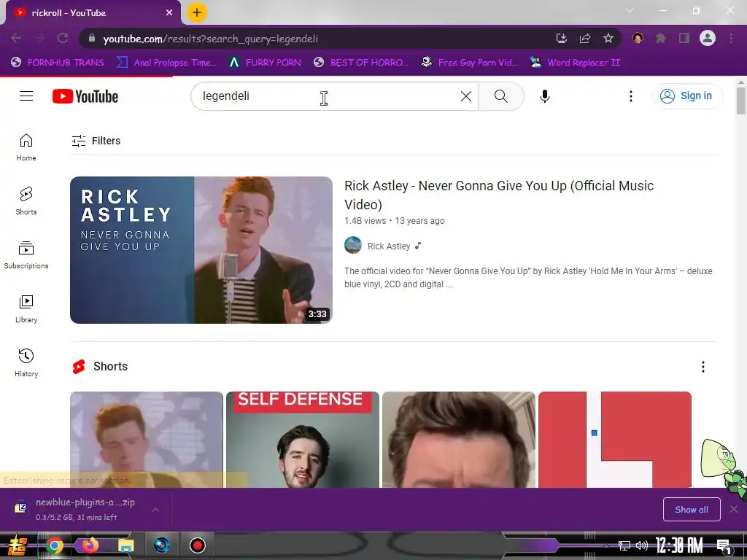The height and width of the screenshot is (560, 747).
Task: Click the browser back arrow
Action: coord(16,39)
